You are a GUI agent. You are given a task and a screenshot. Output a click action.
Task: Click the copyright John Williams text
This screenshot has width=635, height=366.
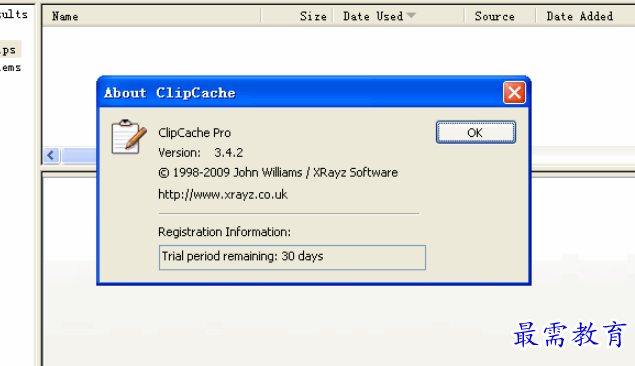278,173
